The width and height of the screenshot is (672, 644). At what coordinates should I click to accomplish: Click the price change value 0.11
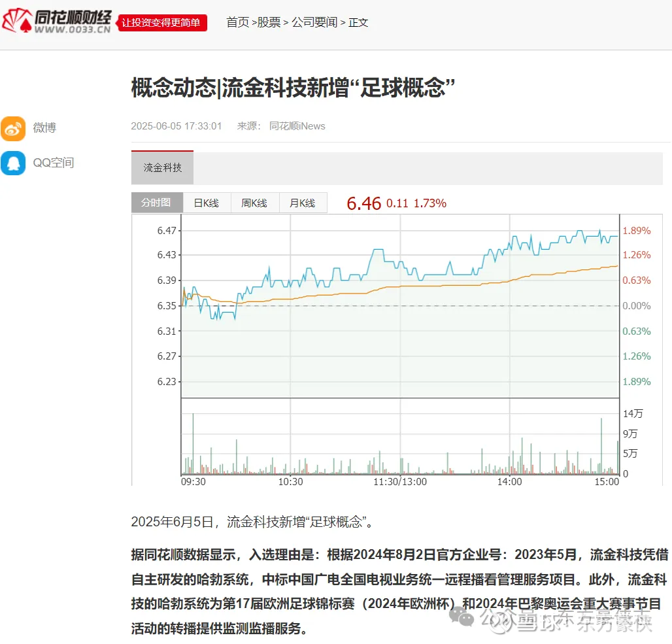(397, 203)
